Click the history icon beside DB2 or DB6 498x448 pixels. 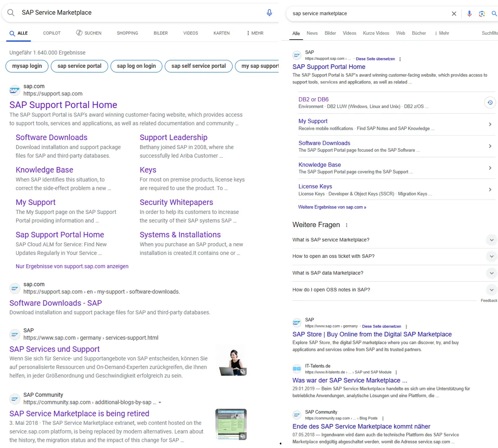(x=490, y=103)
